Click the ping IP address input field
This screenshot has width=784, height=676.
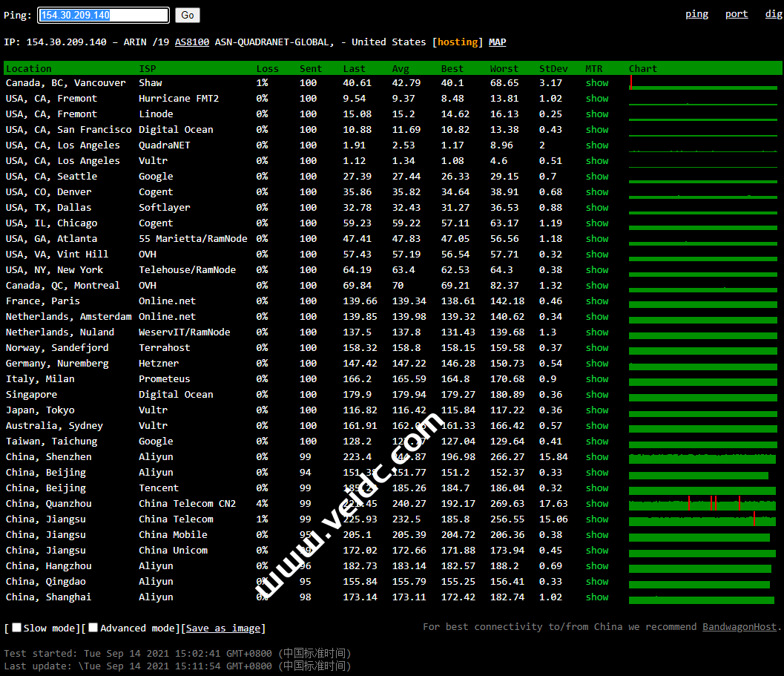pyautogui.click(x=103, y=15)
